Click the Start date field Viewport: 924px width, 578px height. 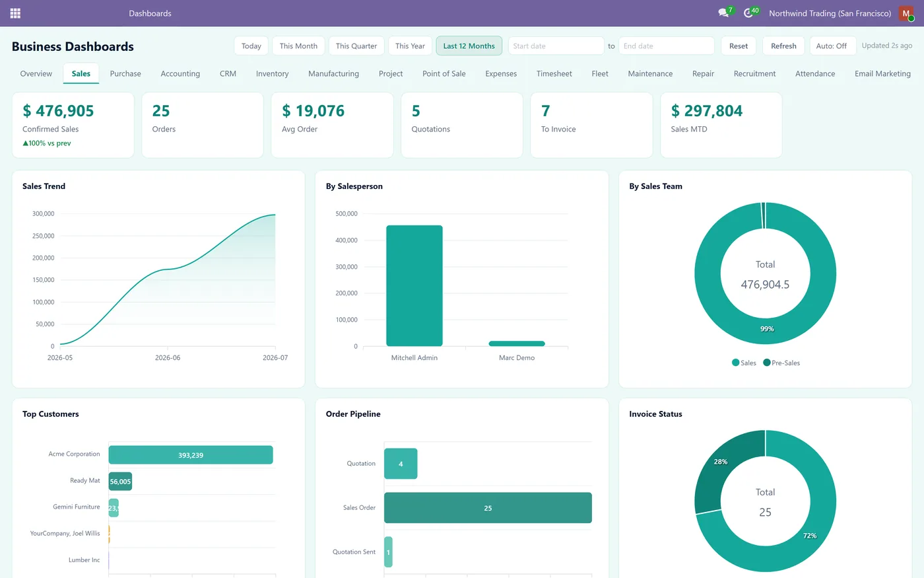click(556, 46)
